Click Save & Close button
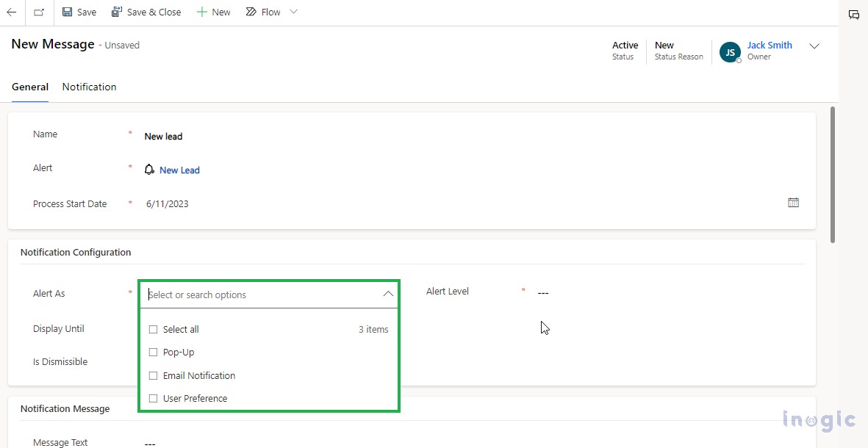The image size is (868, 448). pos(146,12)
